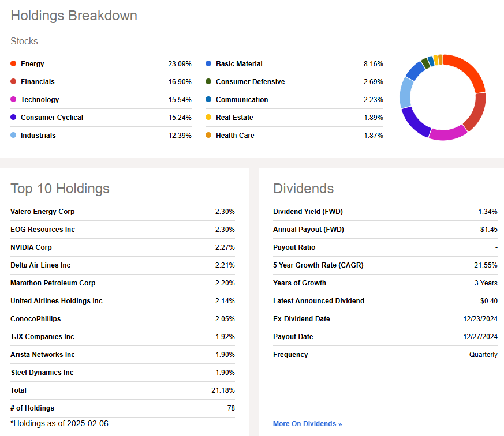Open Arista Networks Inc holding
The image size is (504, 436).
pyautogui.click(x=43, y=355)
